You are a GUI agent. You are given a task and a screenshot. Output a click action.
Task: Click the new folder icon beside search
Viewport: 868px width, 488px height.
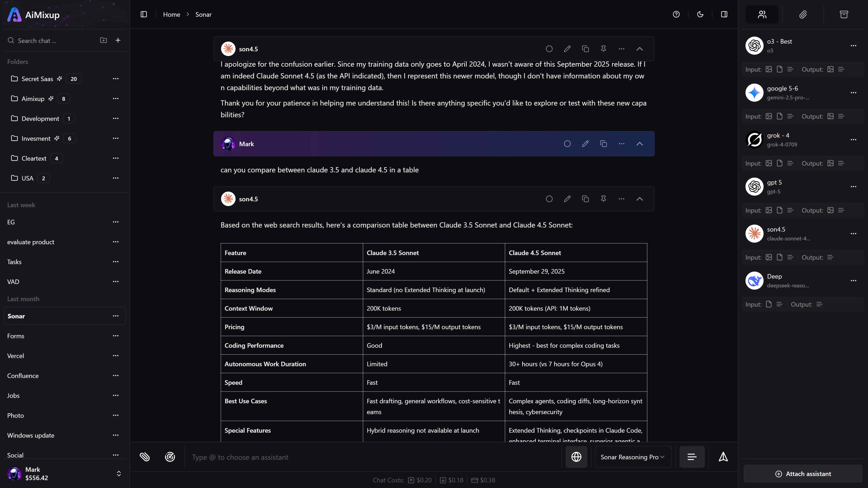tap(104, 40)
